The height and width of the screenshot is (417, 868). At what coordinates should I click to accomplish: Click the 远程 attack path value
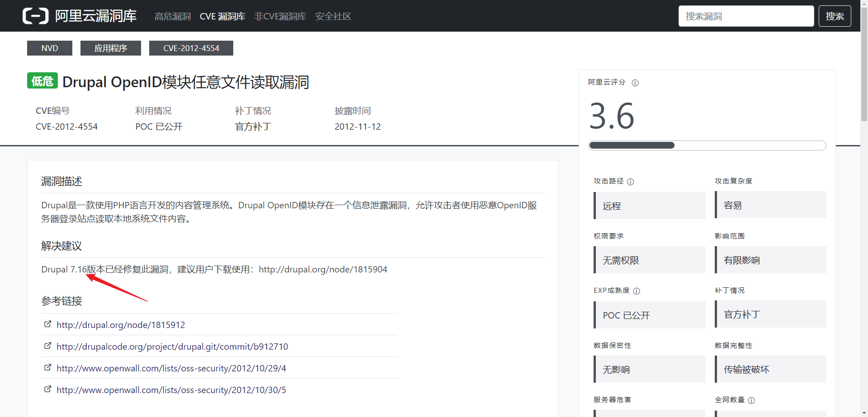pos(650,206)
